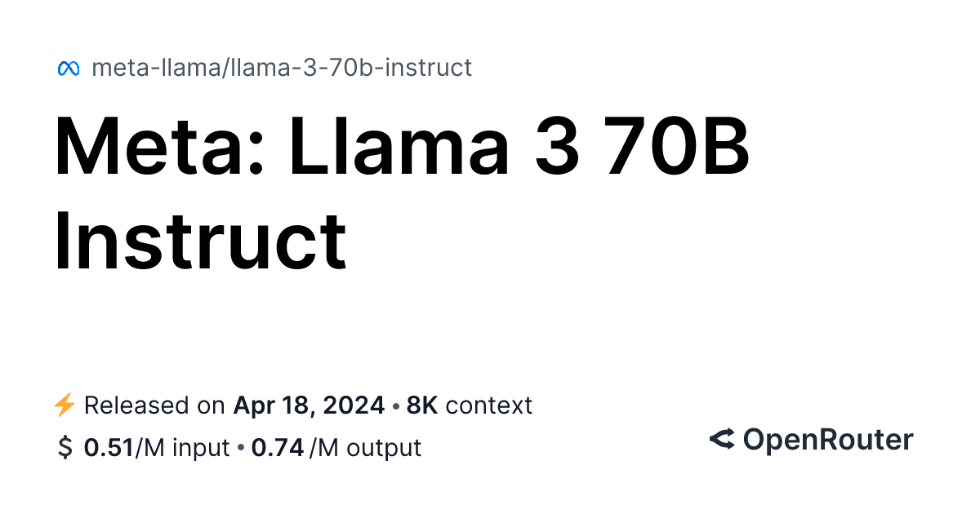Click the OpenRouter arrow logo icon
This screenshot has height=514, width=980.
coord(722,441)
